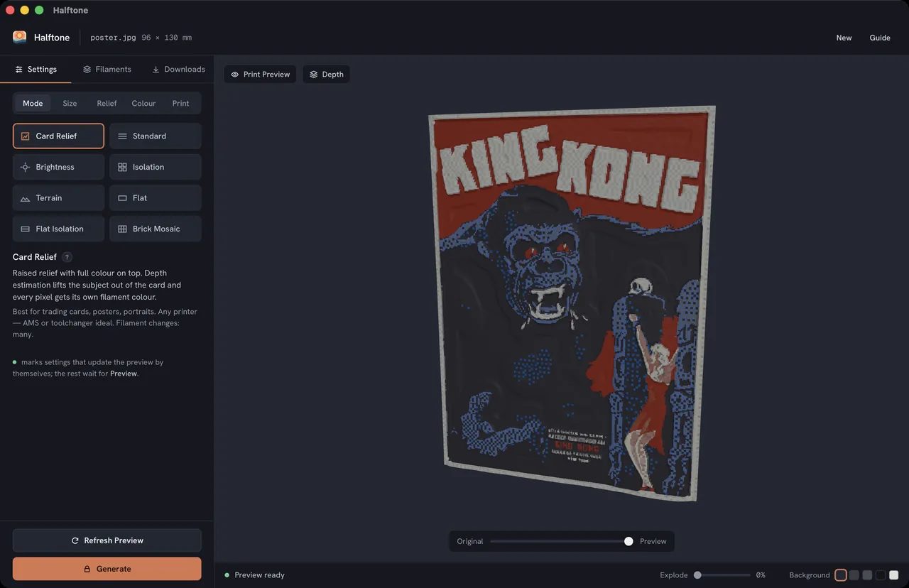This screenshot has width=909, height=588.
Task: Open the Guide link
Action: point(880,38)
